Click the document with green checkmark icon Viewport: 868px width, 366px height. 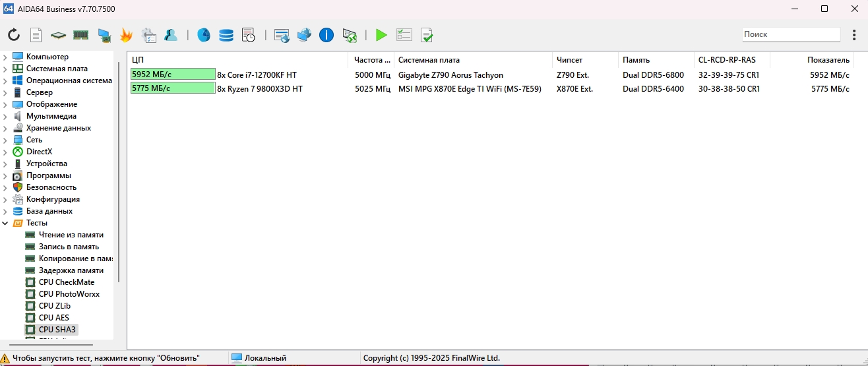tap(427, 35)
